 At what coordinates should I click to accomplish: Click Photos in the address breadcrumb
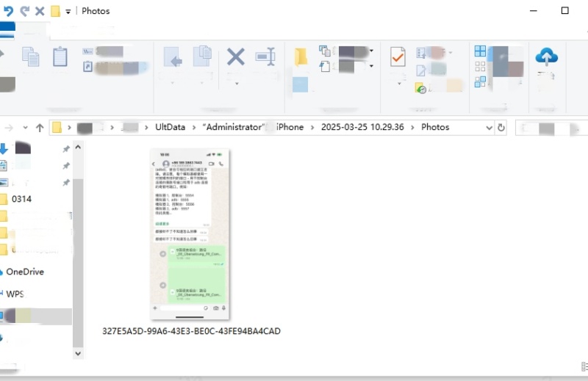click(x=435, y=127)
